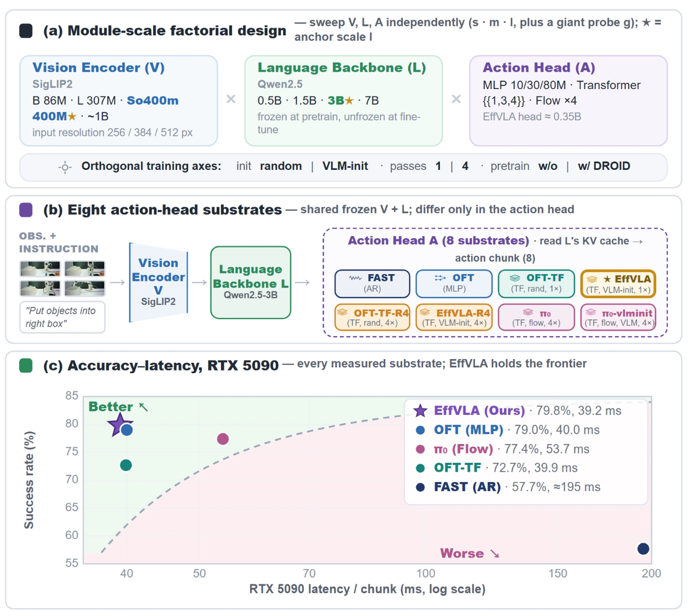The width and height of the screenshot is (689, 616).
Task: Click the "π0 (Flow)" legend label
Action: 463,449
